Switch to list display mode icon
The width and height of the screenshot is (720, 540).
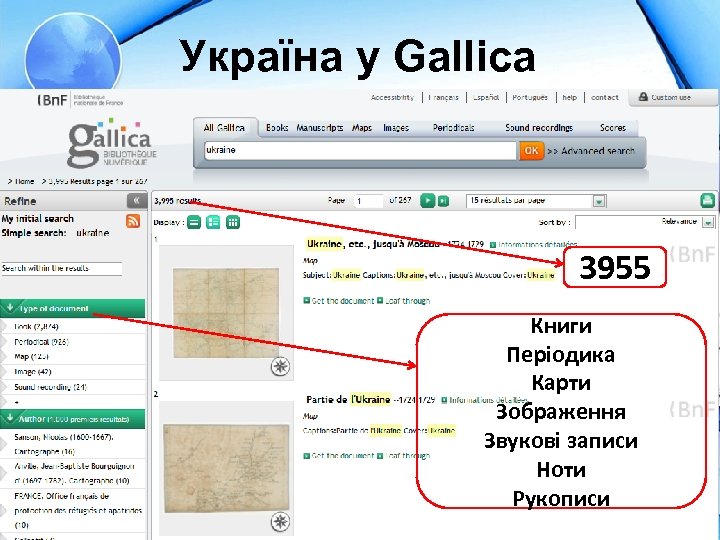coord(194,223)
